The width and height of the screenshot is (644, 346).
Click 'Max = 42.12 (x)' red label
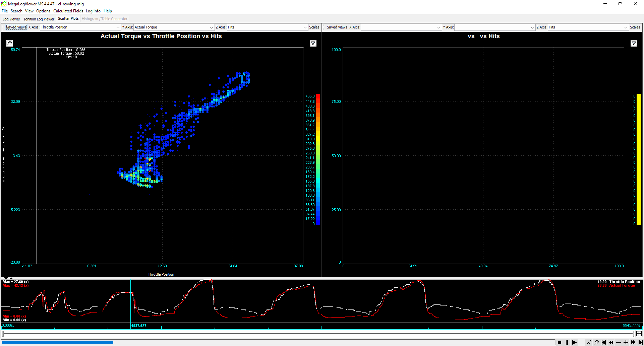[x=15, y=285]
